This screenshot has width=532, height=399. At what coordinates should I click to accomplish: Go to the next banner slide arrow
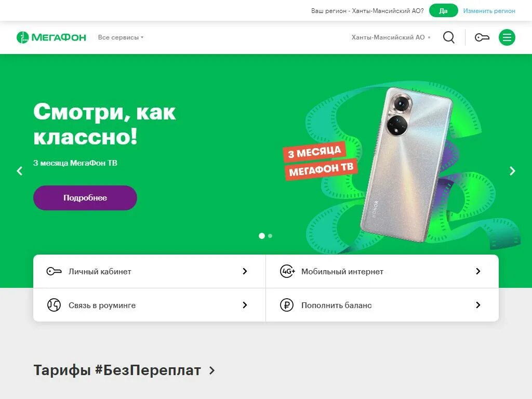[512, 170]
